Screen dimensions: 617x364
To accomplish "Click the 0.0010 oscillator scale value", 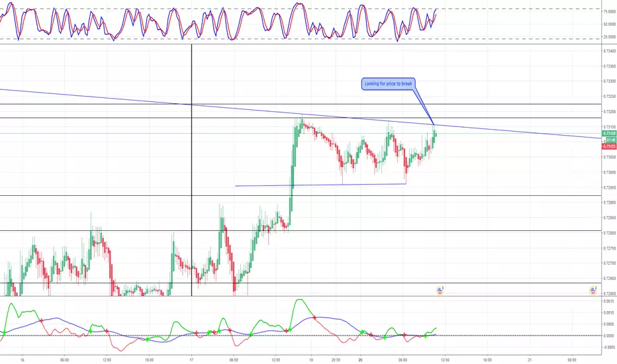I will 609,313.
